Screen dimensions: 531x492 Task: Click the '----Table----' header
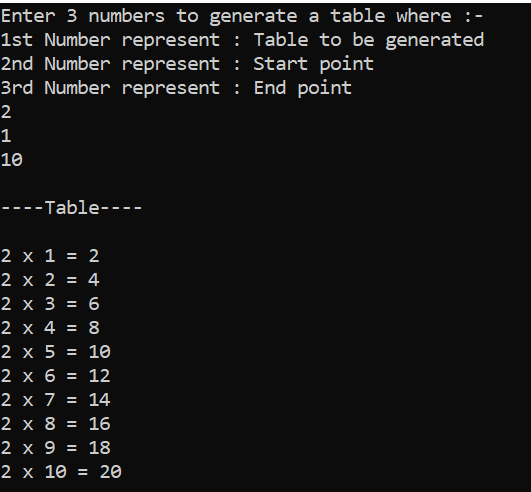(71, 208)
